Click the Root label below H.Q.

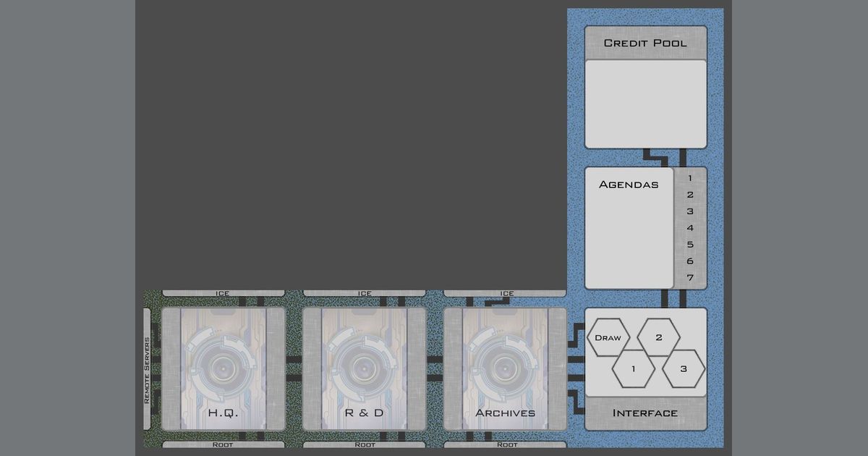[223, 444]
